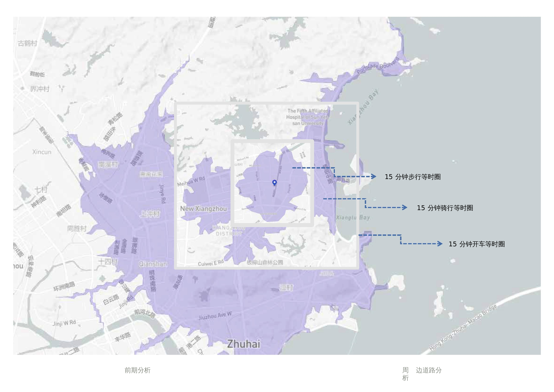Click the Xianglu Bay label
The image size is (554, 392).
pos(353,217)
